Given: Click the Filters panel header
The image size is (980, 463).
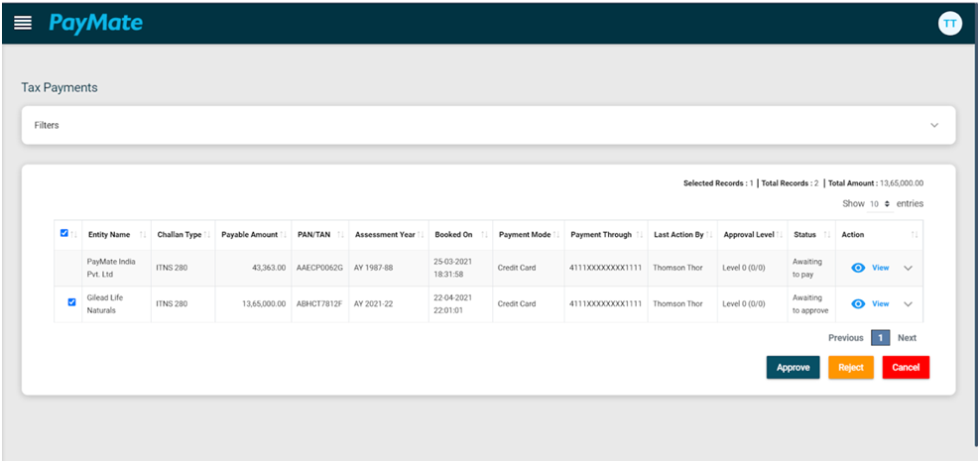Looking at the screenshot, I should [488, 125].
